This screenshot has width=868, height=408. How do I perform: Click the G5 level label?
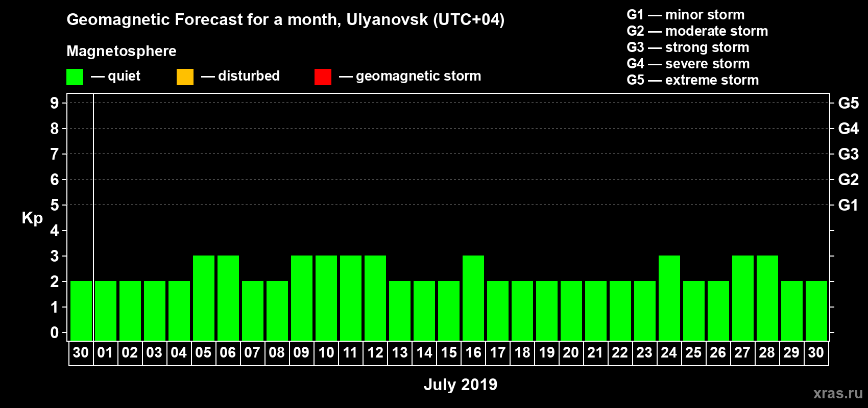(849, 103)
